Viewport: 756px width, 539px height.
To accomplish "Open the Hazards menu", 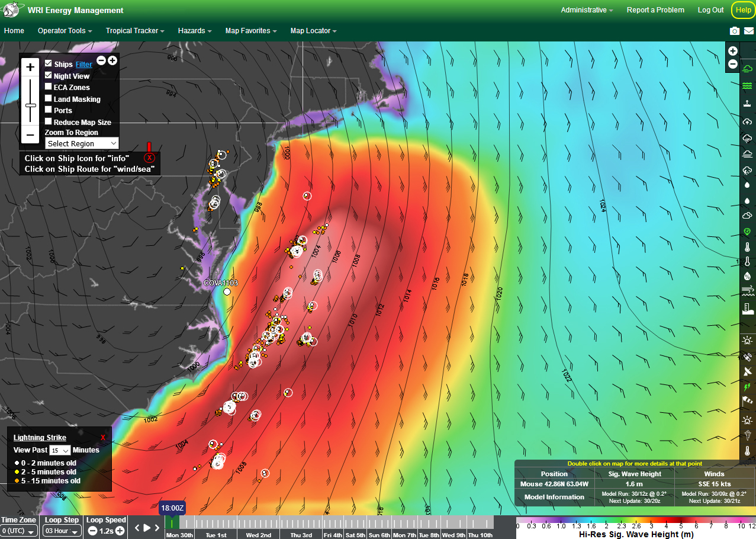I will (195, 31).
